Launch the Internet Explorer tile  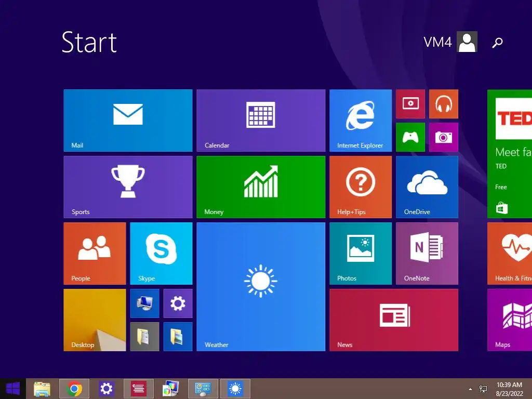click(x=361, y=121)
